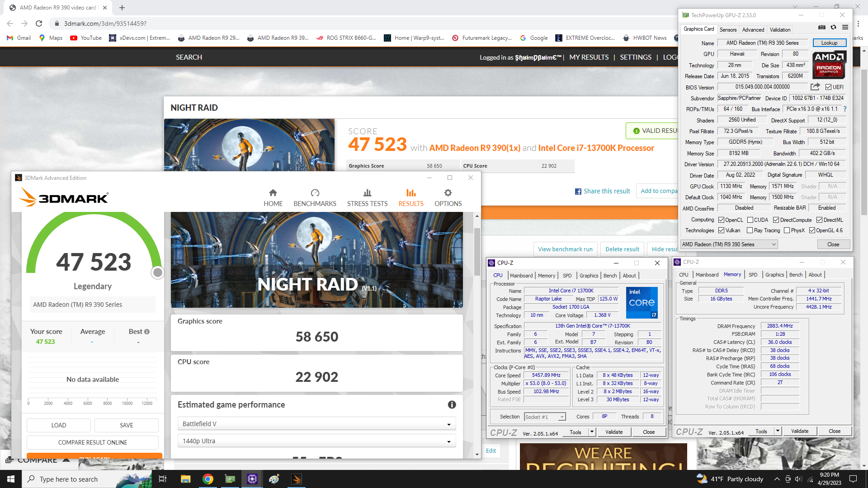
Task: Toggle the UEFI checkbox in GPU-Z
Action: [x=828, y=87]
